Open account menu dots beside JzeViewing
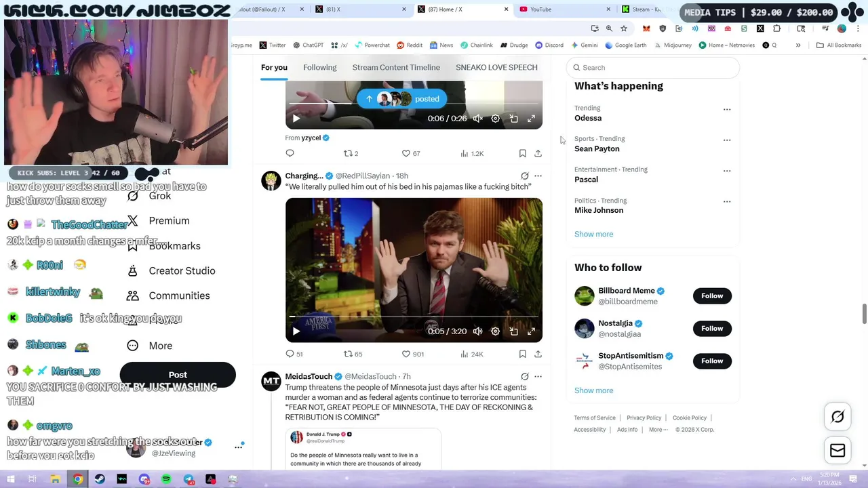 pos(239,447)
